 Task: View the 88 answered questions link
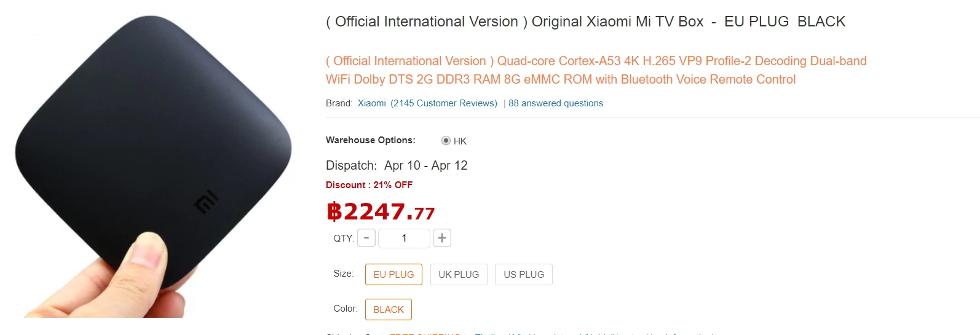556,103
